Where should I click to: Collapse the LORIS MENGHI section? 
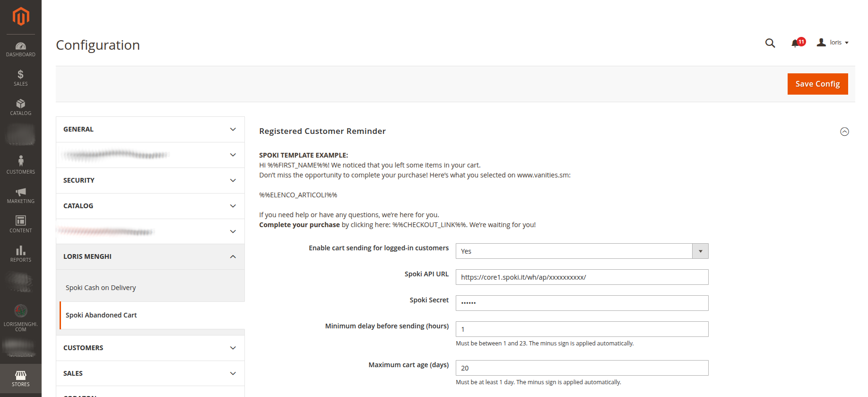(x=150, y=256)
